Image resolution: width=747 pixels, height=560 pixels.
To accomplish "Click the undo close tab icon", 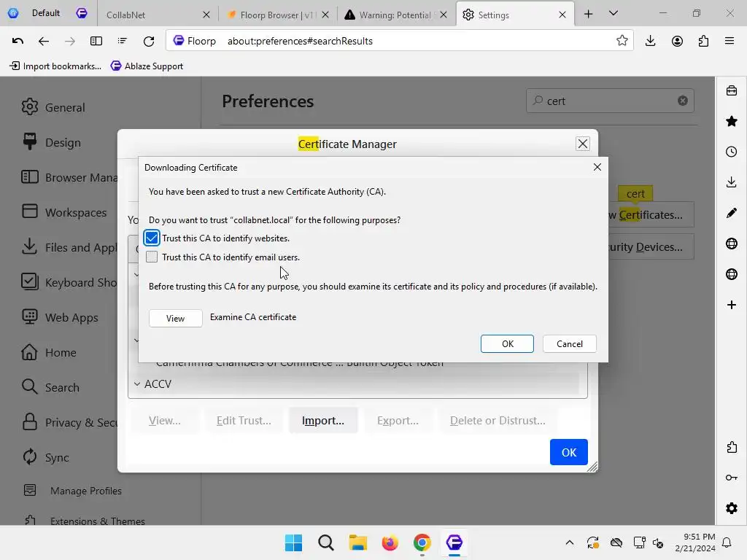I will click(x=18, y=41).
